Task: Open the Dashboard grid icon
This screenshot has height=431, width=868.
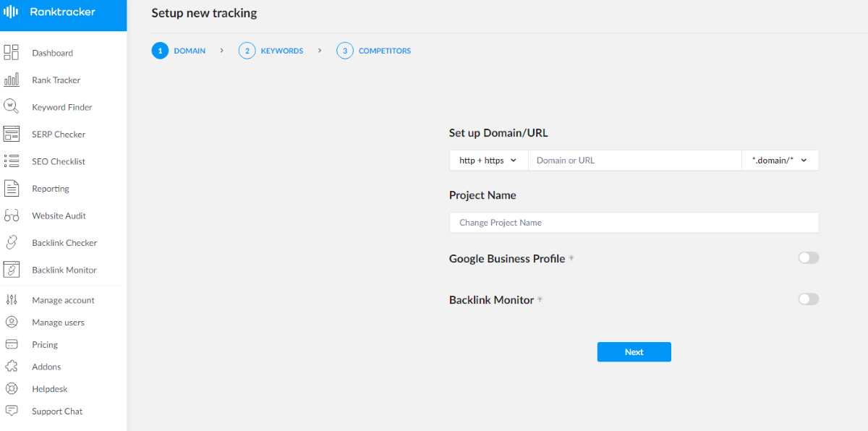Action: click(x=12, y=52)
